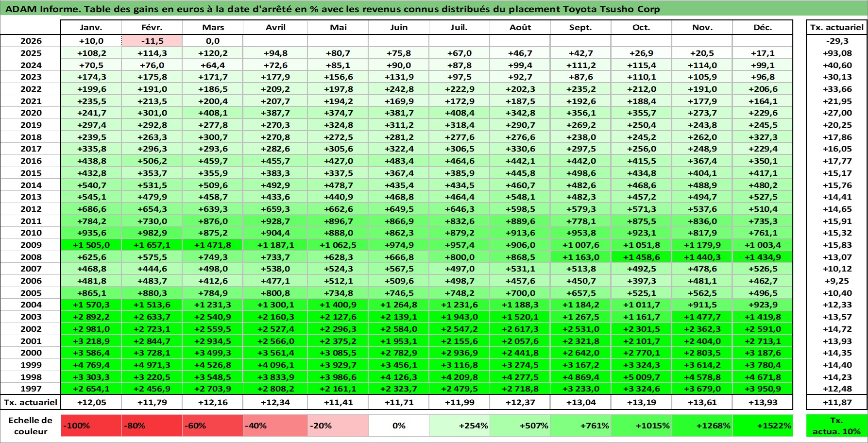Click the +3 950,9 cell in 1997

coord(763,389)
